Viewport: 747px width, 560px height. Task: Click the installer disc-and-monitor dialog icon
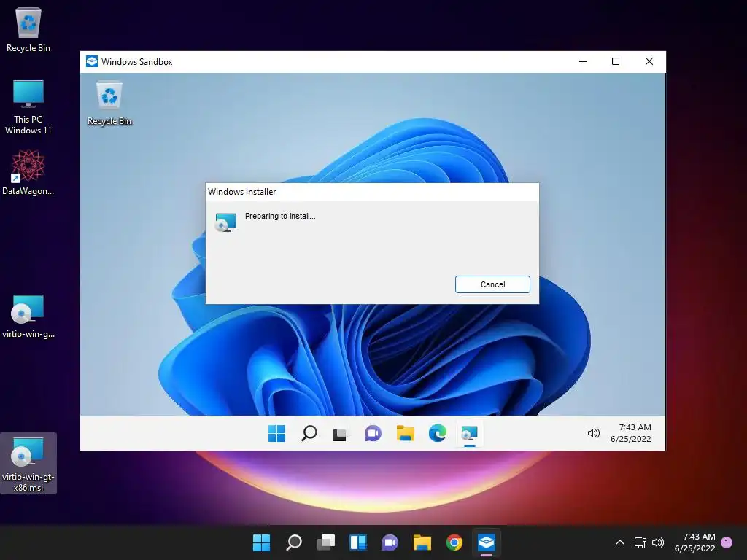pos(226,222)
